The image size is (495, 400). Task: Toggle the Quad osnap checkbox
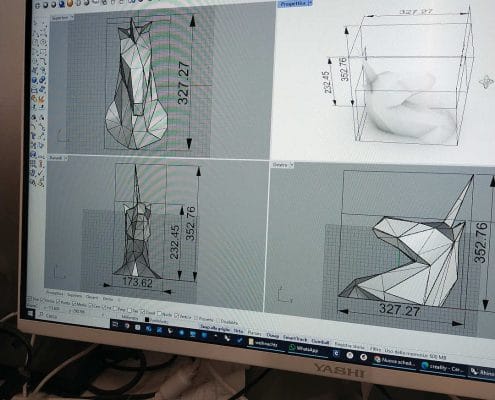pyautogui.click(x=143, y=312)
